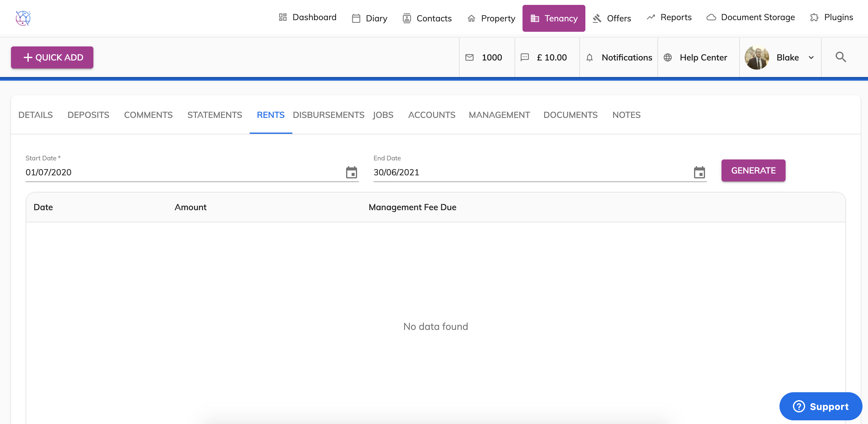This screenshot has height=424, width=868.
Task: Open the Start Date calendar picker
Action: click(352, 172)
